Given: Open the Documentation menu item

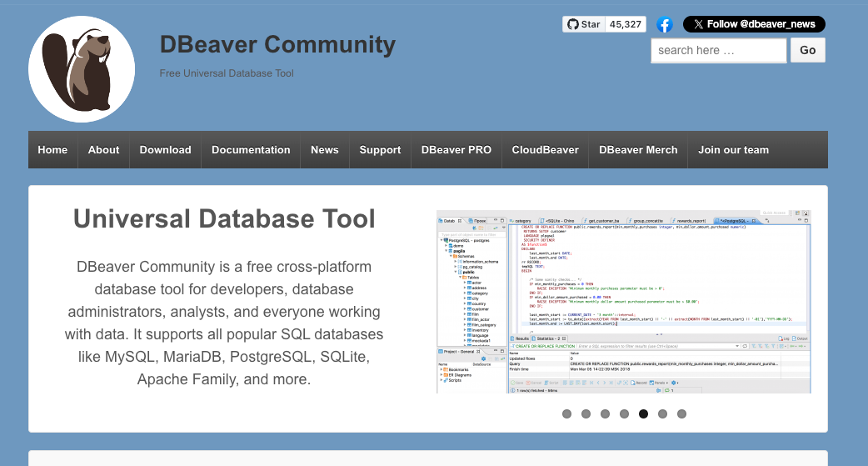Looking at the screenshot, I should click(251, 149).
